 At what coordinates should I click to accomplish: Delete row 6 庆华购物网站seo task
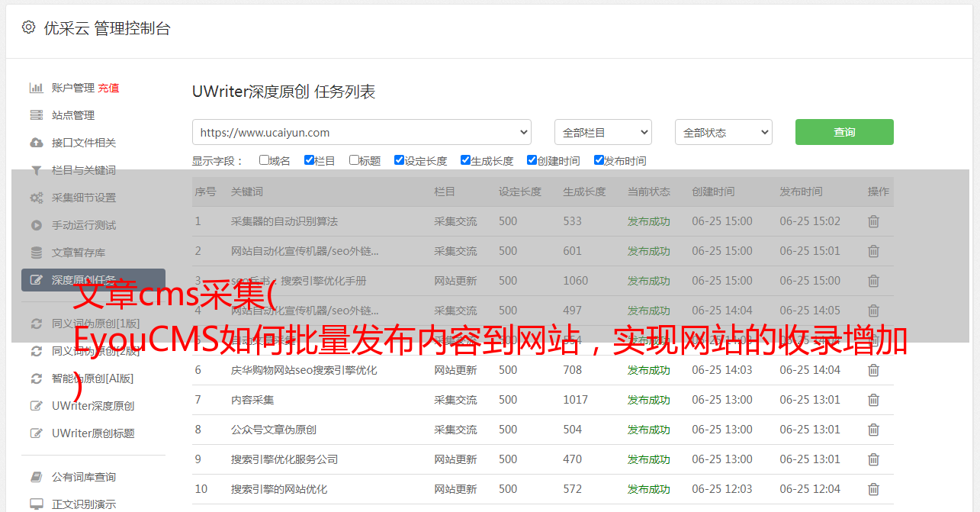pos(873,370)
